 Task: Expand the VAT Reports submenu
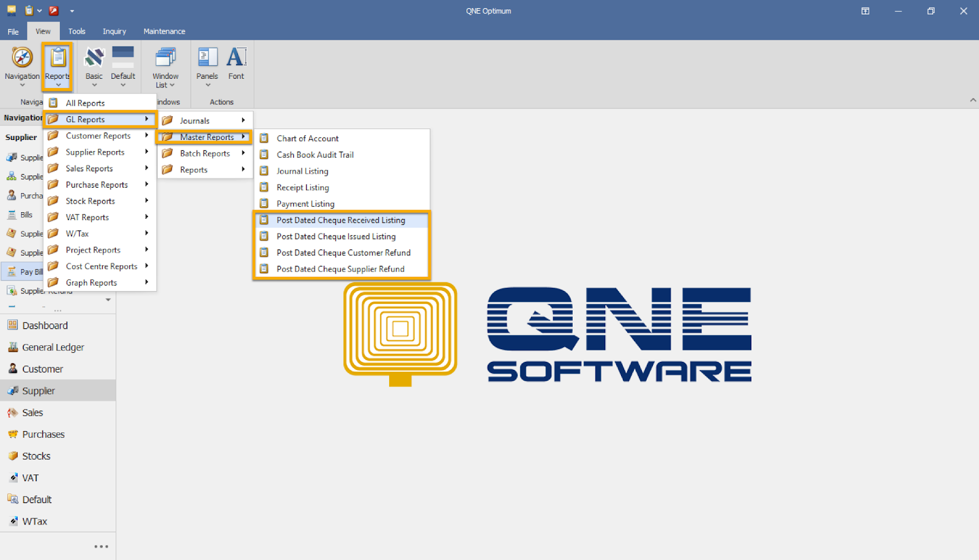pos(100,217)
